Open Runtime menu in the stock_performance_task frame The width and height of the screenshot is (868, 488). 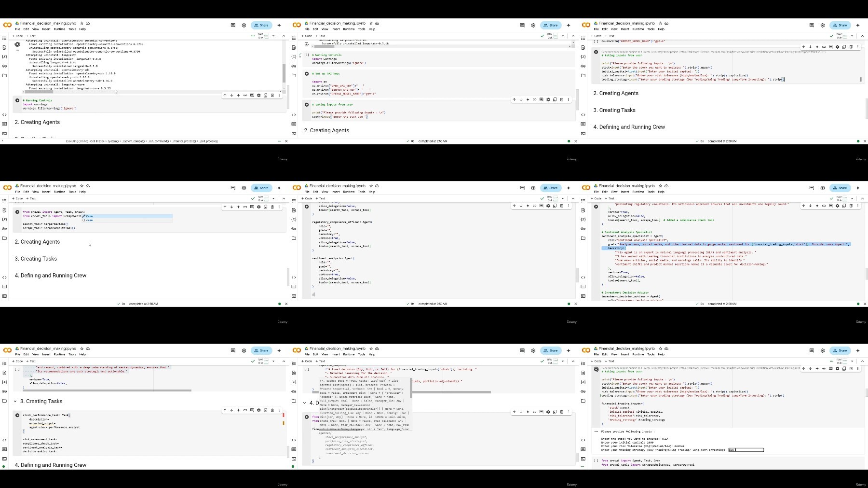point(59,354)
